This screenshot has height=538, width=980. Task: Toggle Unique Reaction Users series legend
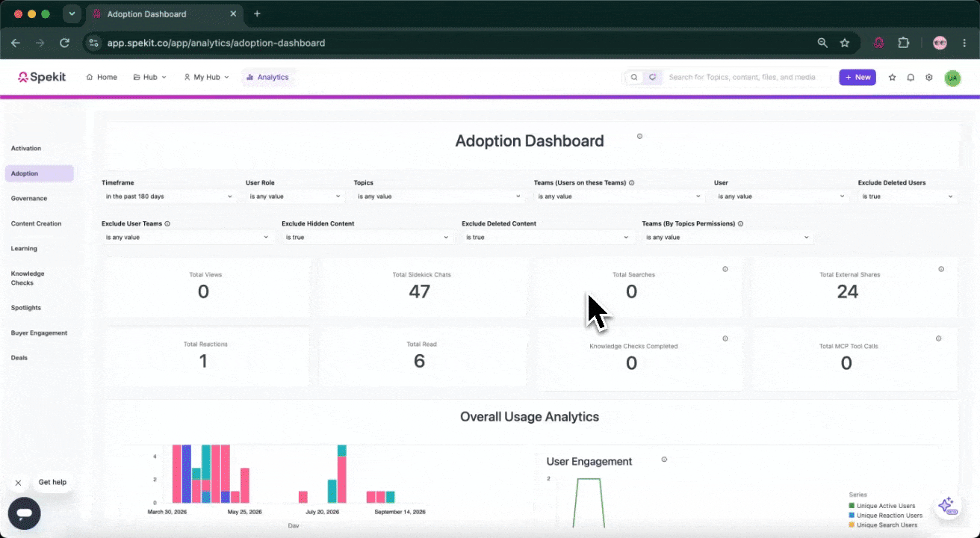tap(886, 516)
